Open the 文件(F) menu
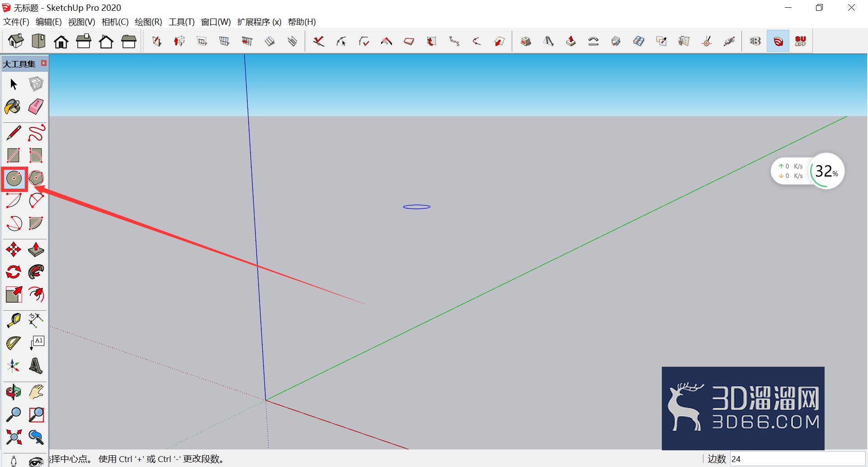The height and width of the screenshot is (467, 868). (x=16, y=22)
